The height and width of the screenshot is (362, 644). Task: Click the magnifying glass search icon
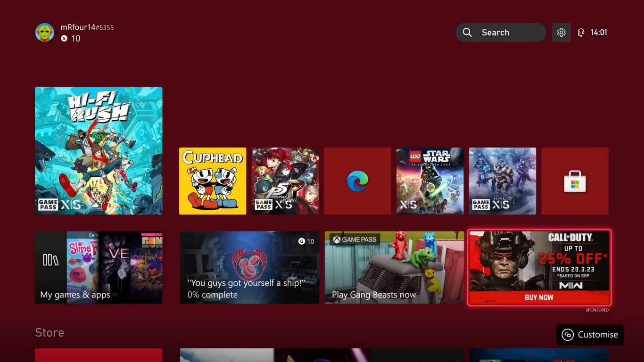pyautogui.click(x=467, y=33)
